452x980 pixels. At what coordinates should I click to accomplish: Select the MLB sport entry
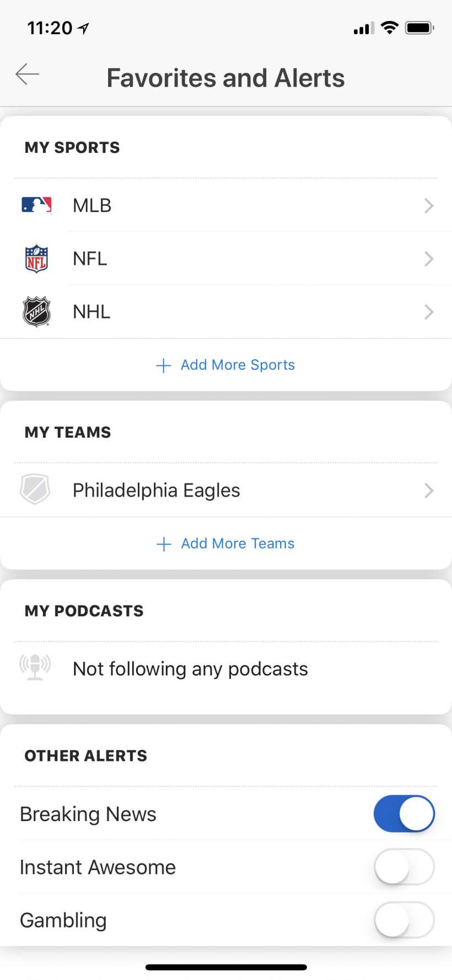[x=93, y=206]
